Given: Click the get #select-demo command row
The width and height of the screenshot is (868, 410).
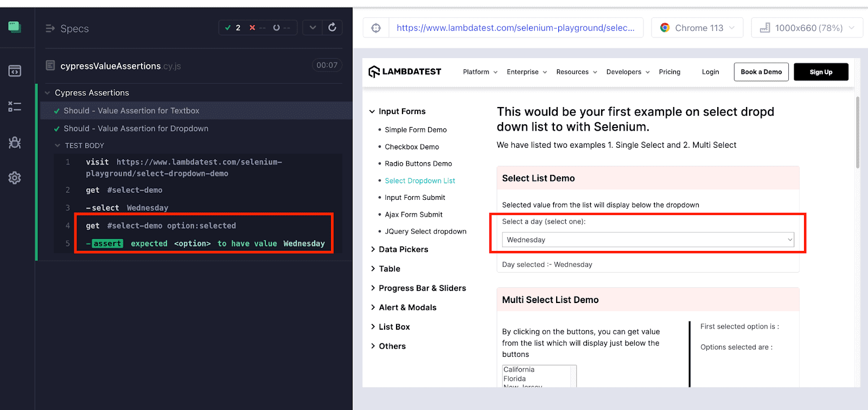Looking at the screenshot, I should [x=198, y=190].
